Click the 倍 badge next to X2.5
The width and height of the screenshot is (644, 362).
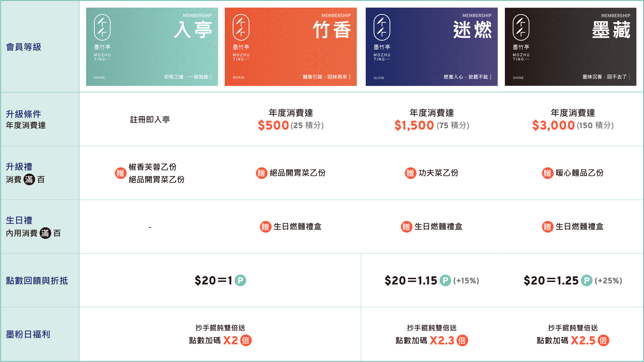point(603,340)
